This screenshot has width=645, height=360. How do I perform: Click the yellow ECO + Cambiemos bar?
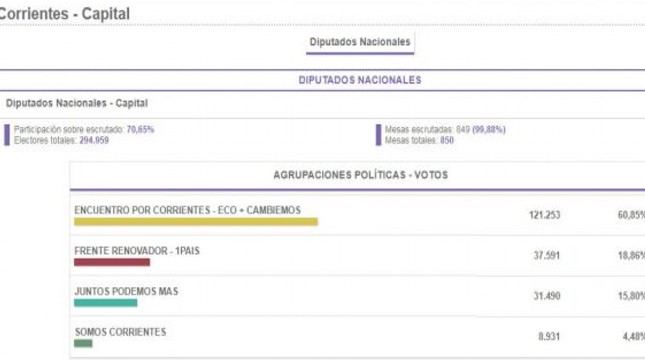196,222
